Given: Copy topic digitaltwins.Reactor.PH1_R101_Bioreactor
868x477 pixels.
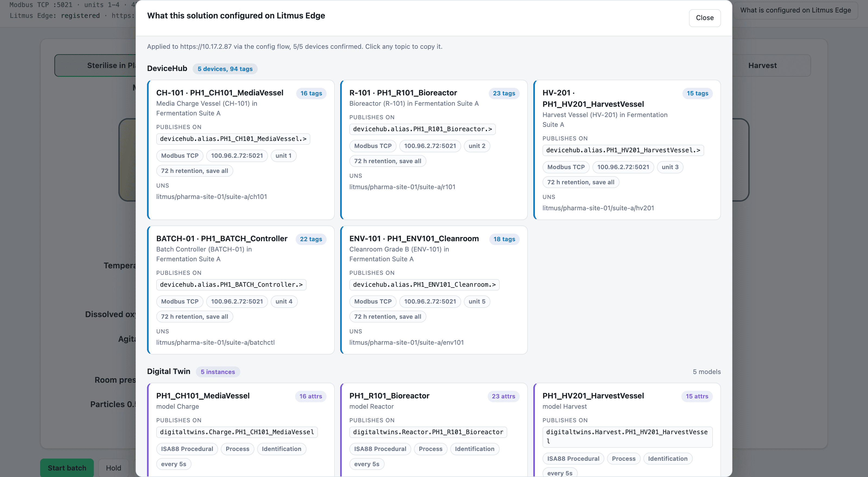Looking at the screenshot, I should [428, 432].
